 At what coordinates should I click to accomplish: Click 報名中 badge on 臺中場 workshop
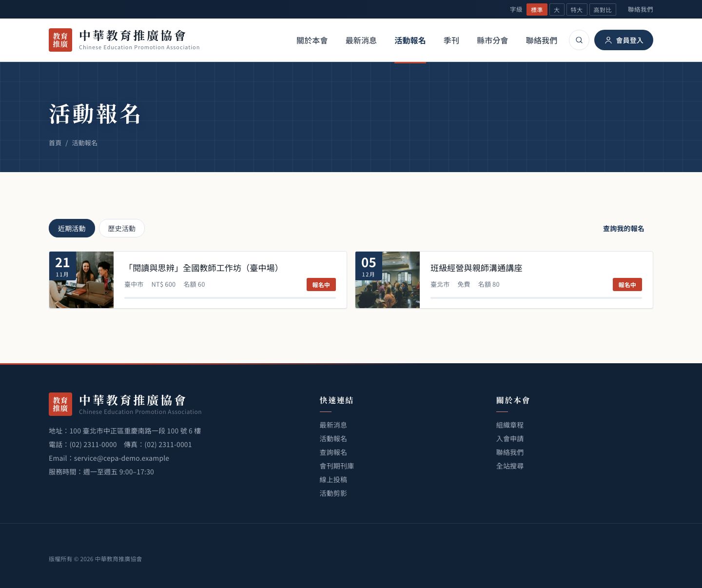coord(321,285)
